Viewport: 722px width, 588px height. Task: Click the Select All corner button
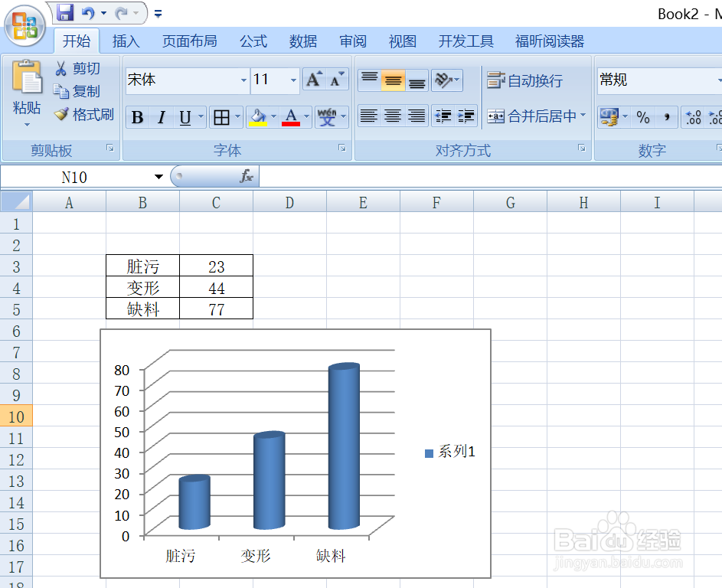pos(17,201)
